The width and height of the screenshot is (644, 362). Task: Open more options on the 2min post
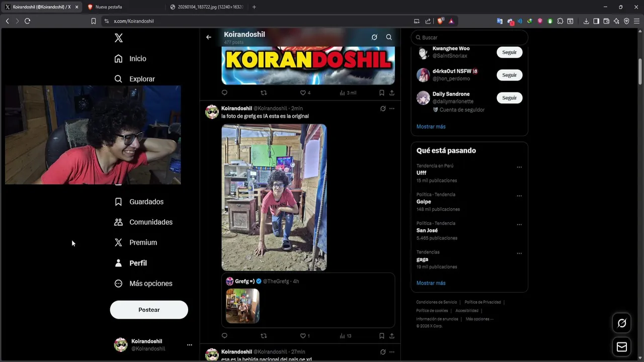(x=392, y=109)
